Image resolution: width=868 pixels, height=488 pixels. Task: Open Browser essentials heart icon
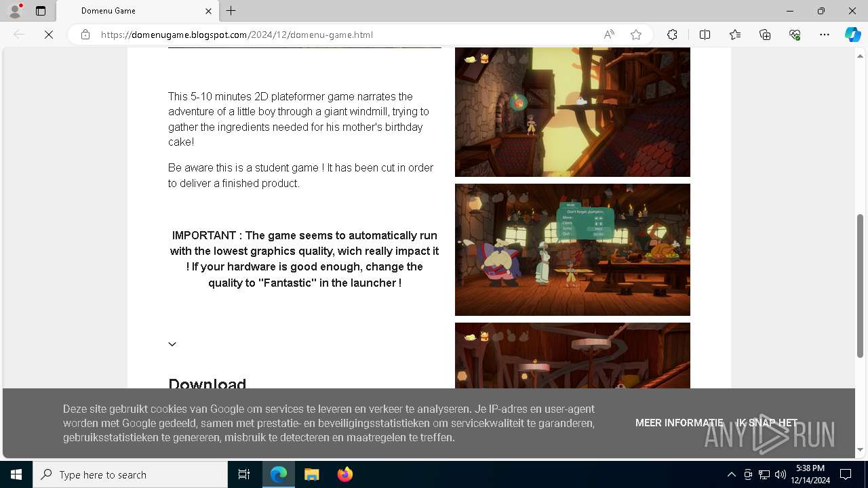coord(795,35)
